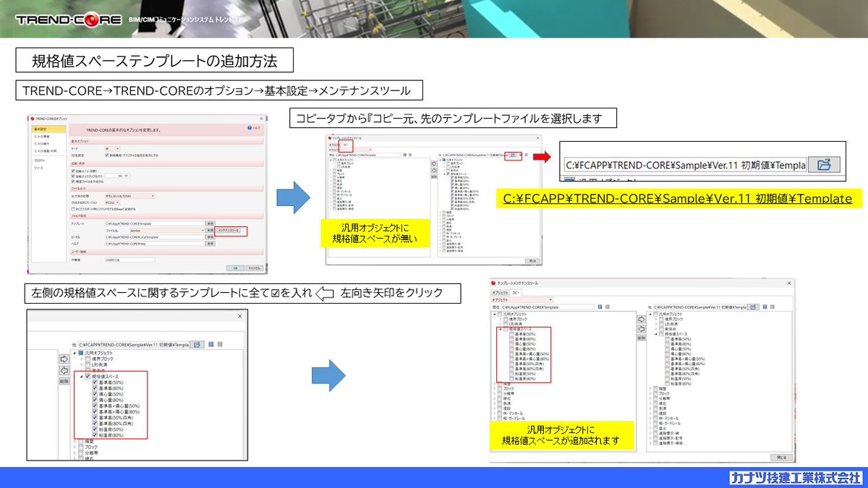Click the highlighted C:¥FCAPP¥TREND-CORE¥Sample template path text
The image size is (868, 488).
pos(678,198)
